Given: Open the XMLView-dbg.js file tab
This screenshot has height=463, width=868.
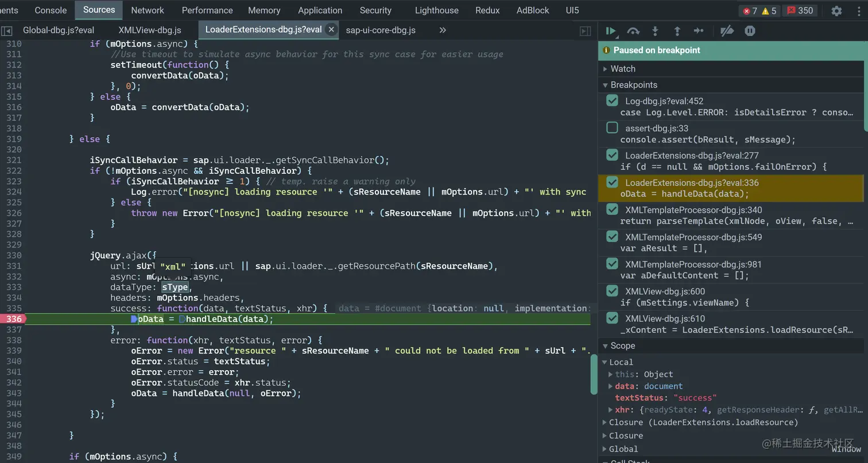Looking at the screenshot, I should point(150,30).
